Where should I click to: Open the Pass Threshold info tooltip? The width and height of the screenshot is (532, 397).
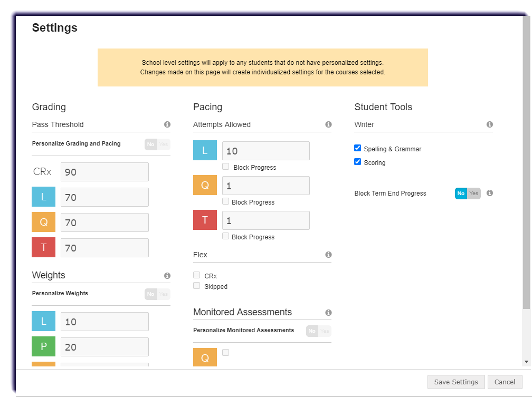click(167, 124)
